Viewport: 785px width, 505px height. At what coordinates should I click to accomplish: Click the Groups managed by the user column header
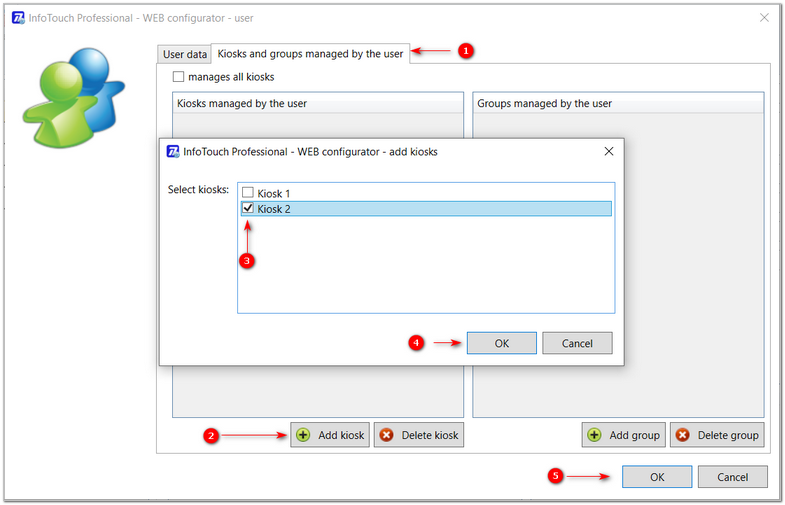click(618, 103)
